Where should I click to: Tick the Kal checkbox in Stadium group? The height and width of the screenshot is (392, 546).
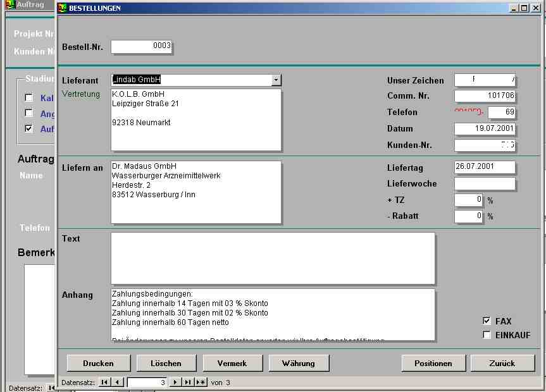coord(28,98)
